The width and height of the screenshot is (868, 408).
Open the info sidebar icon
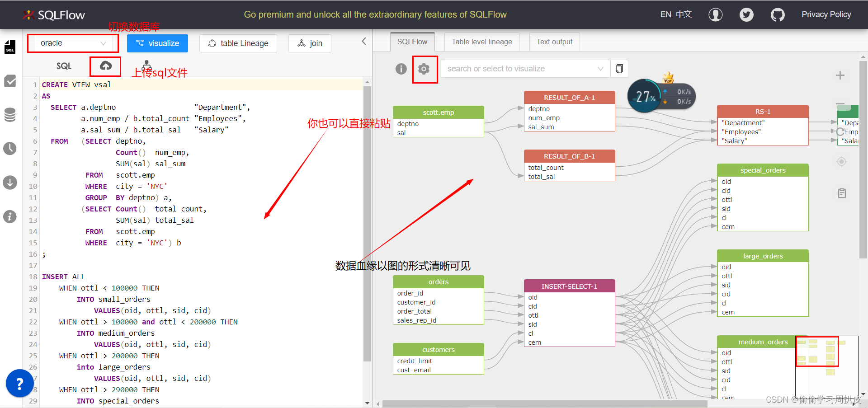point(10,216)
